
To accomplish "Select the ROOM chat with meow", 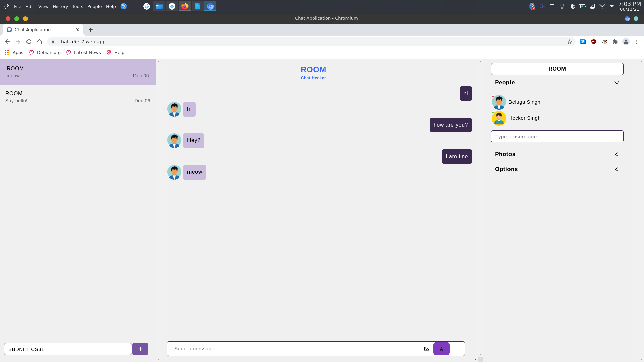I will [78, 72].
